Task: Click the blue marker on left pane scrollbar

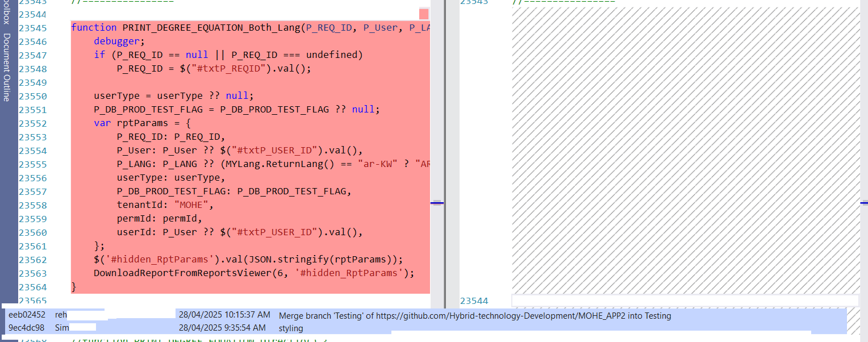Action: (437, 202)
